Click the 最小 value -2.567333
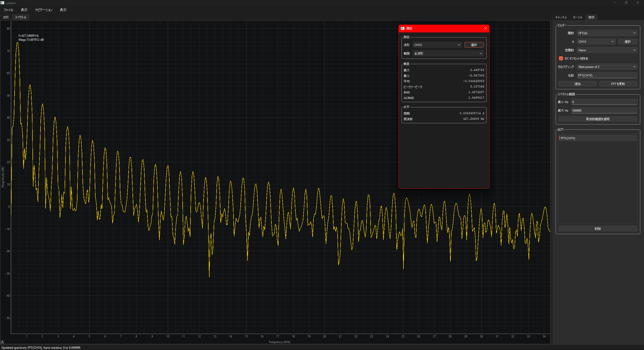This screenshot has width=644, height=350. click(x=476, y=76)
